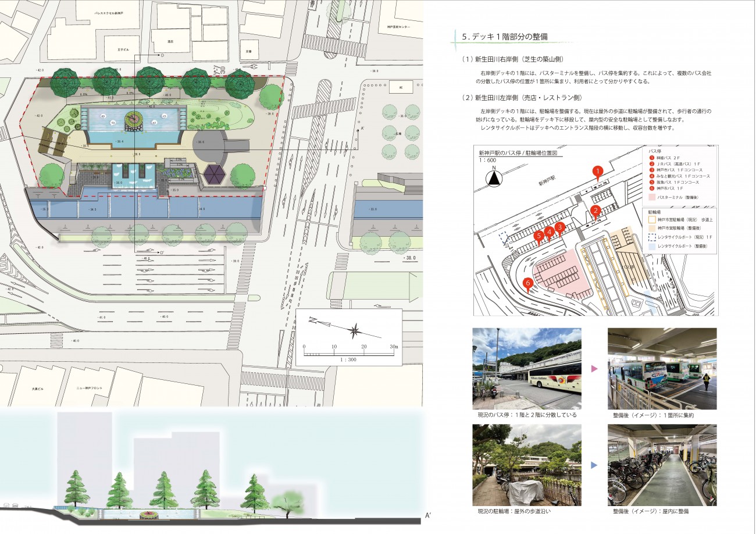Click red map pin number 1
The width and height of the screenshot is (756, 534).
point(597,170)
